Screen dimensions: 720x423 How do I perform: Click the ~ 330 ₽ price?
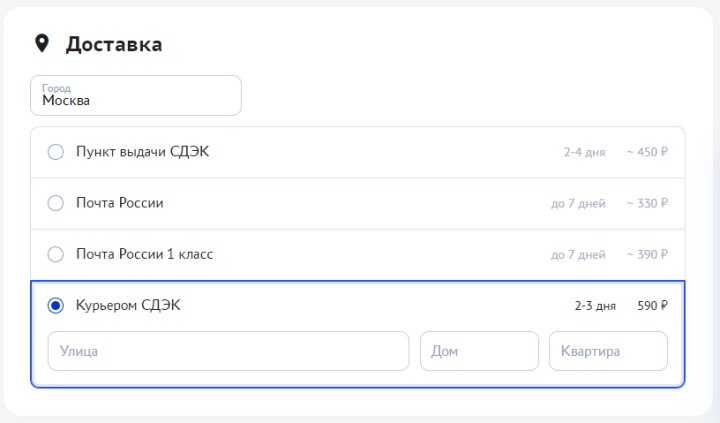pos(647,204)
